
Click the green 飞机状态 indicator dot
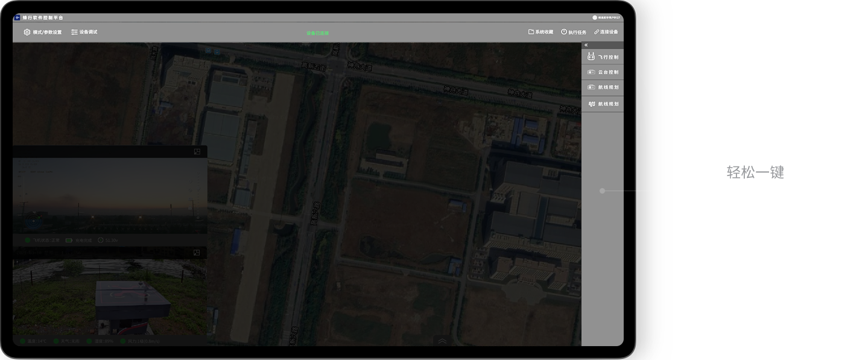28,241
